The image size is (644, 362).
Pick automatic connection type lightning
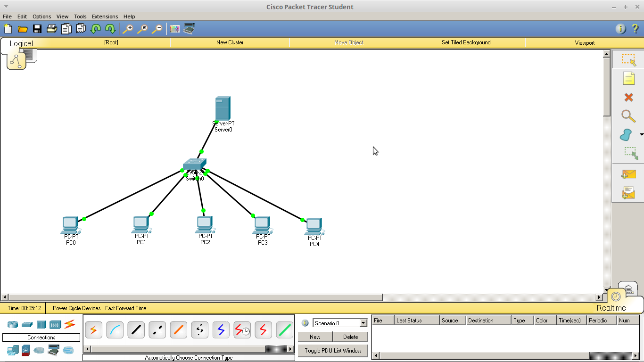pos(93,330)
